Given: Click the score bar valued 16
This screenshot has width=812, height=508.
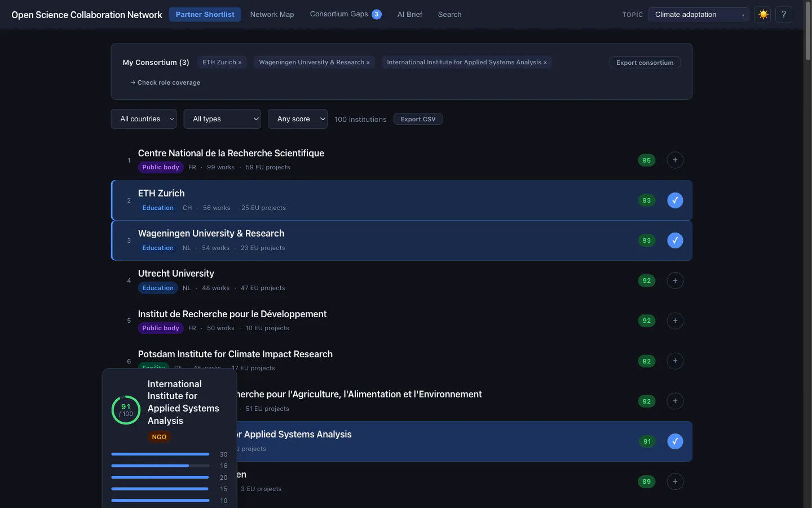Looking at the screenshot, I should click(x=160, y=466).
